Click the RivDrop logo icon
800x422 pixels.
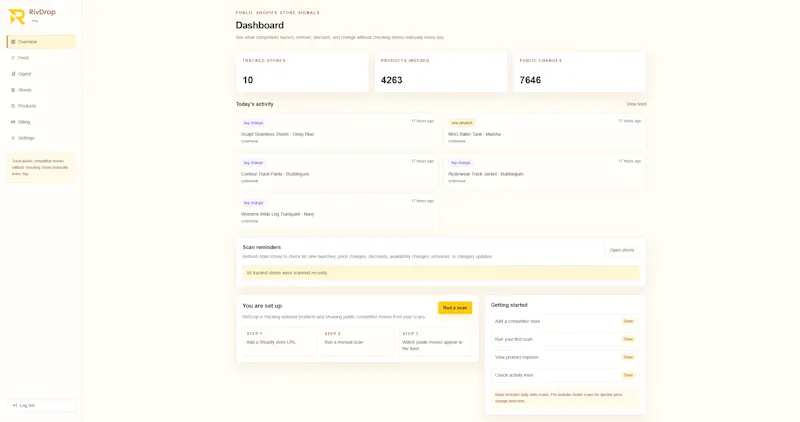coord(17,16)
